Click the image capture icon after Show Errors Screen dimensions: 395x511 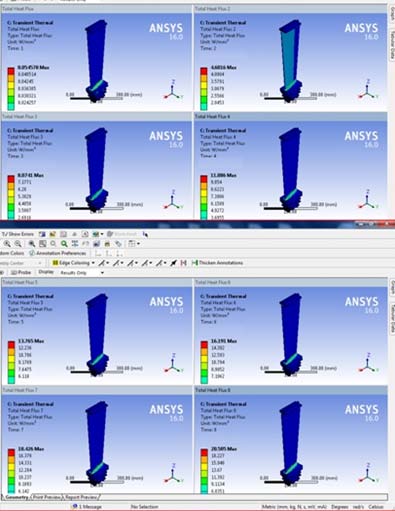42,234
